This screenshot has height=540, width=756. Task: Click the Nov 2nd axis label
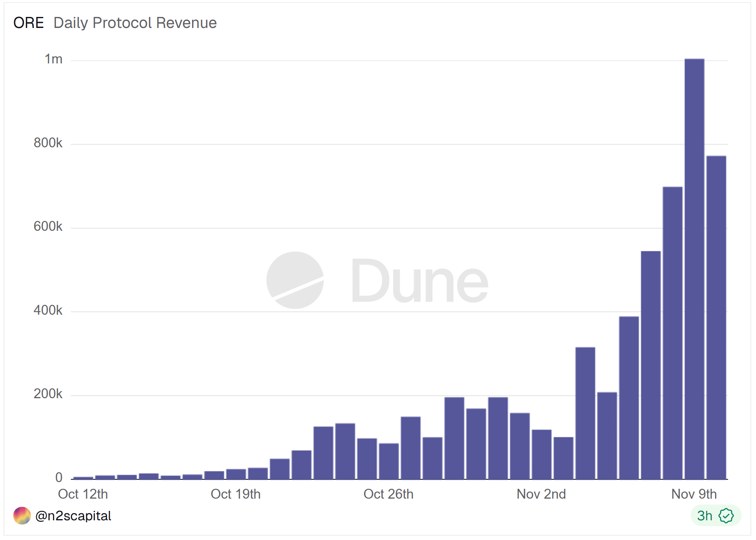point(541,494)
